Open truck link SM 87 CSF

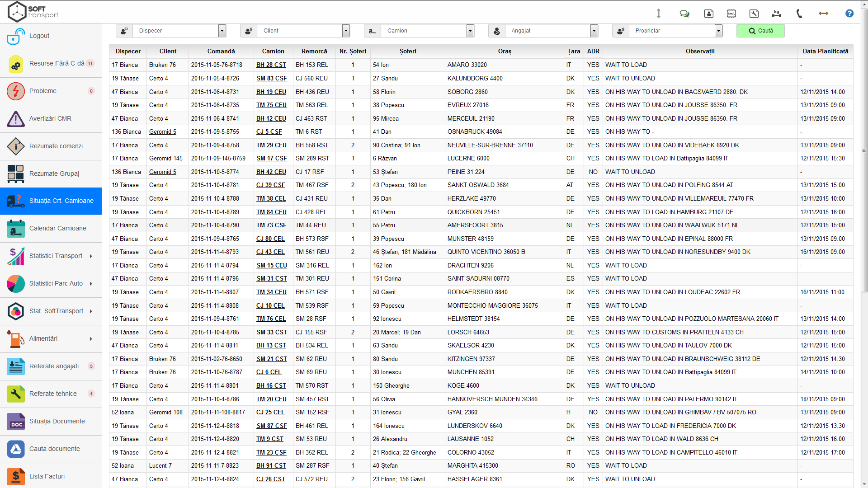tap(272, 426)
